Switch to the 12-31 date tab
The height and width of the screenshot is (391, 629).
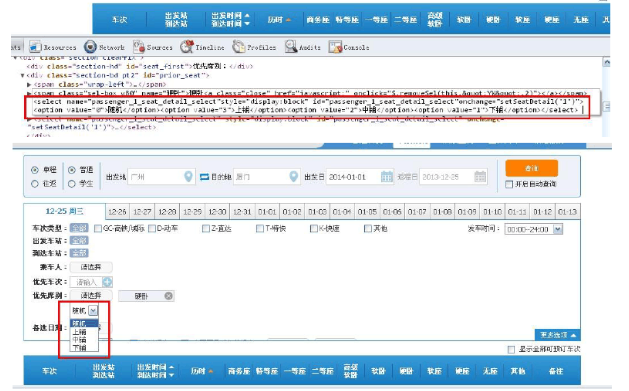pos(242,212)
